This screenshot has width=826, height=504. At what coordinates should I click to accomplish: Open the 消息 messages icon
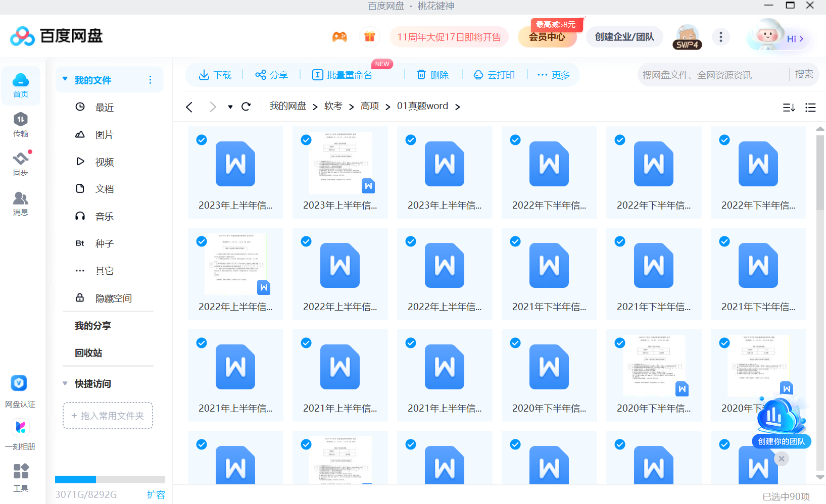(21, 204)
